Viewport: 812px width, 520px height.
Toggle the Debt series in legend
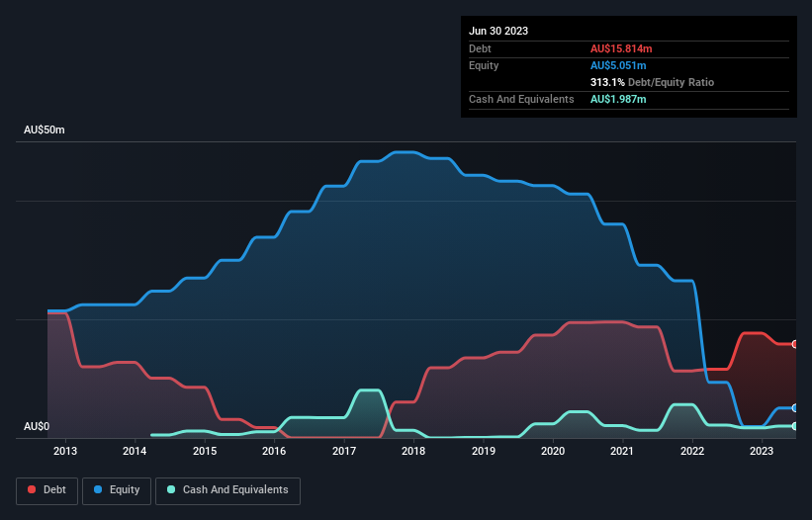tap(45, 490)
